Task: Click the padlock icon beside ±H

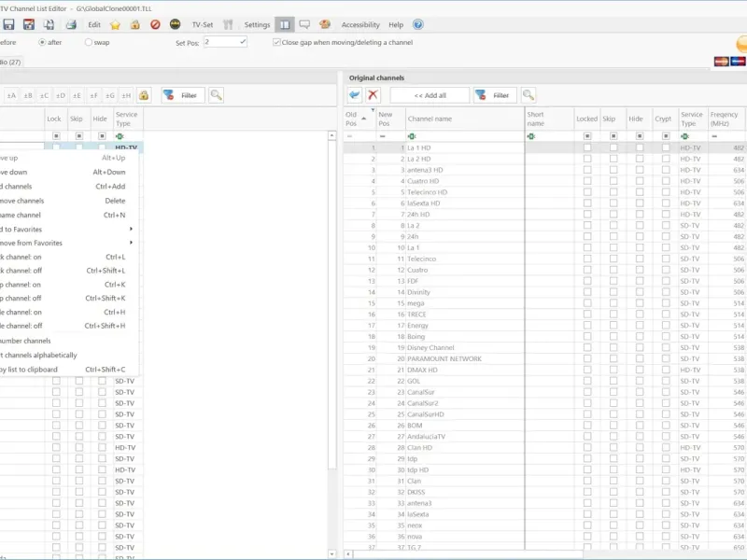Action: pyautogui.click(x=144, y=95)
